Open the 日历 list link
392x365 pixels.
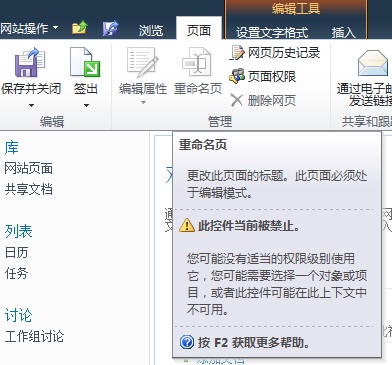(16, 252)
